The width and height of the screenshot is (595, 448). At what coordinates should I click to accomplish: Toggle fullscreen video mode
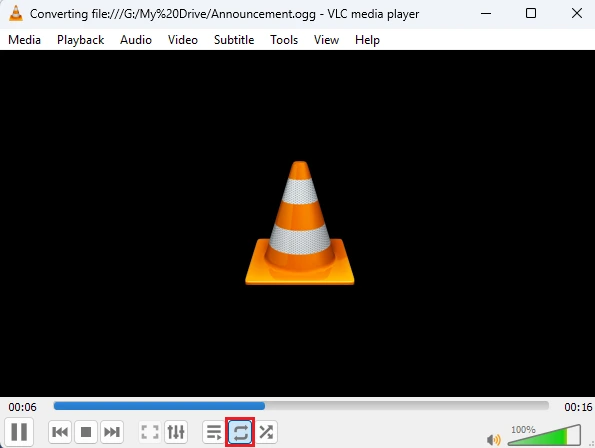[150, 432]
